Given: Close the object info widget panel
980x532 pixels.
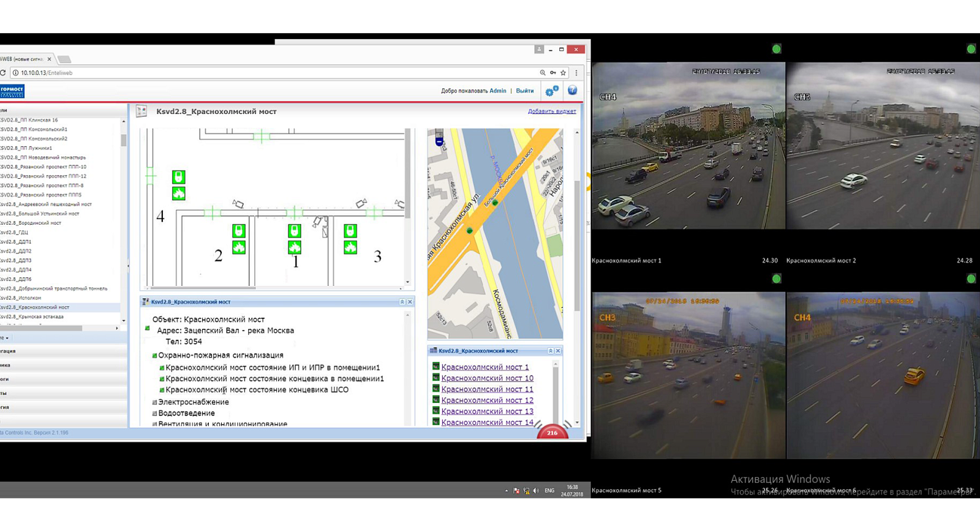Looking at the screenshot, I should click(x=410, y=302).
